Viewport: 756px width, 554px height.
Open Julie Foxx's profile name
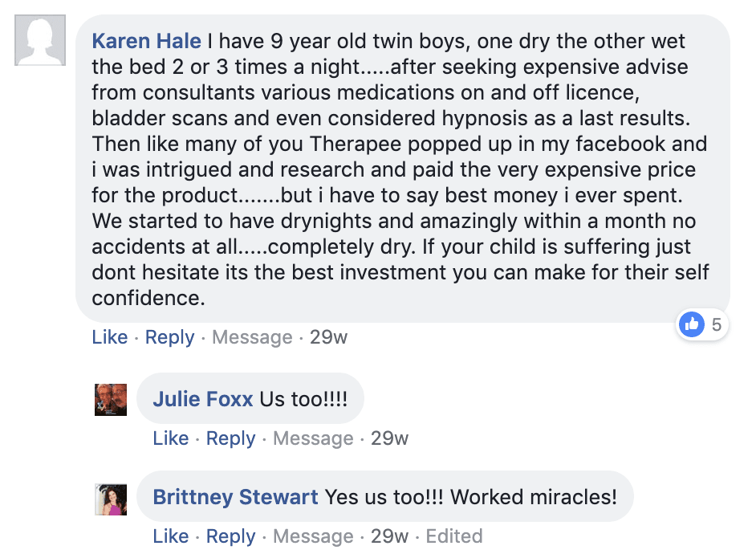coord(202,399)
